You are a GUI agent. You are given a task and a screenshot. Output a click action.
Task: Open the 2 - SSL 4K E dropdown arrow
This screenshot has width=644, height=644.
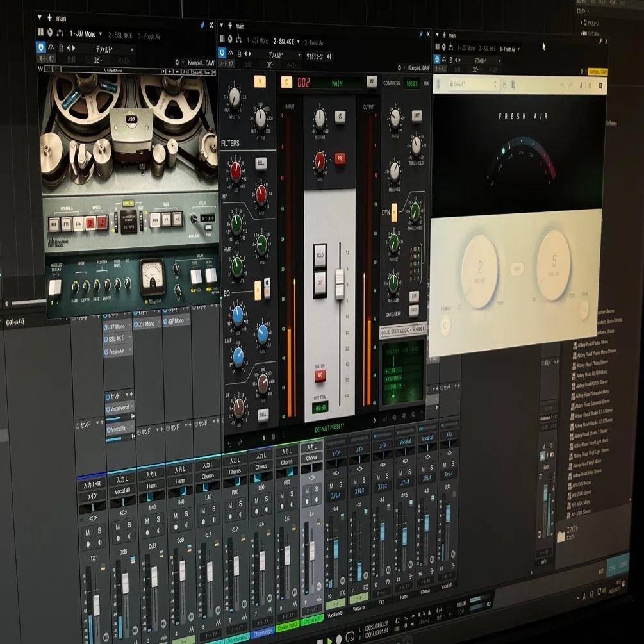(x=298, y=42)
